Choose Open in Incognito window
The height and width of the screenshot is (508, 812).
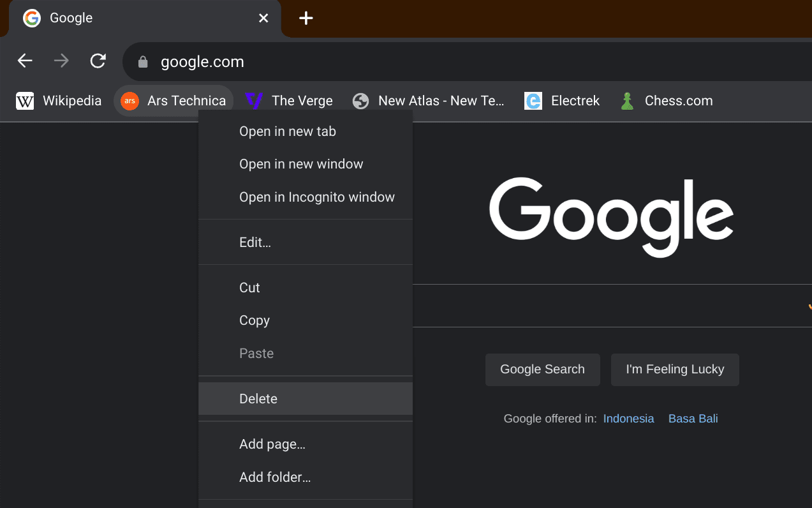tap(306, 197)
